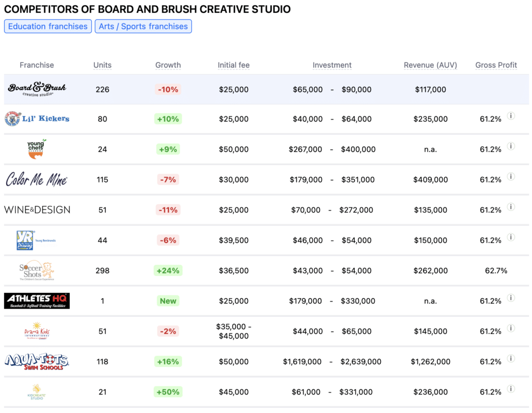Open the Soccer Shots logo
Image resolution: width=532 pixels, height=413 pixels.
pos(37,271)
